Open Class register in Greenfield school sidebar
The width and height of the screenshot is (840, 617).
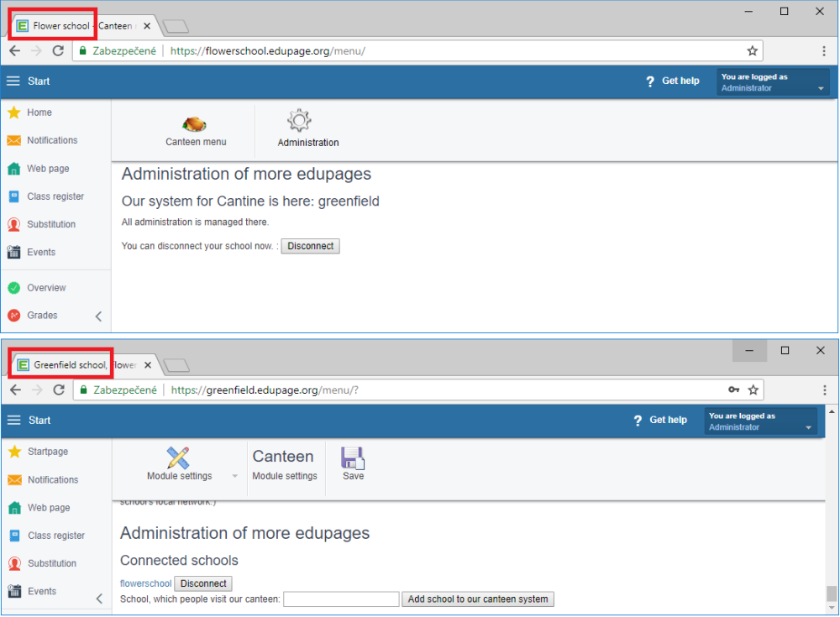click(46, 535)
